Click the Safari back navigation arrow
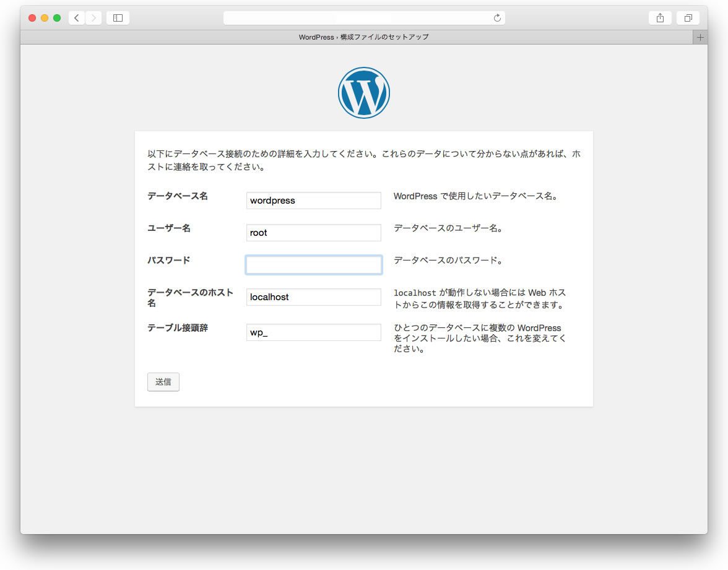 point(76,18)
